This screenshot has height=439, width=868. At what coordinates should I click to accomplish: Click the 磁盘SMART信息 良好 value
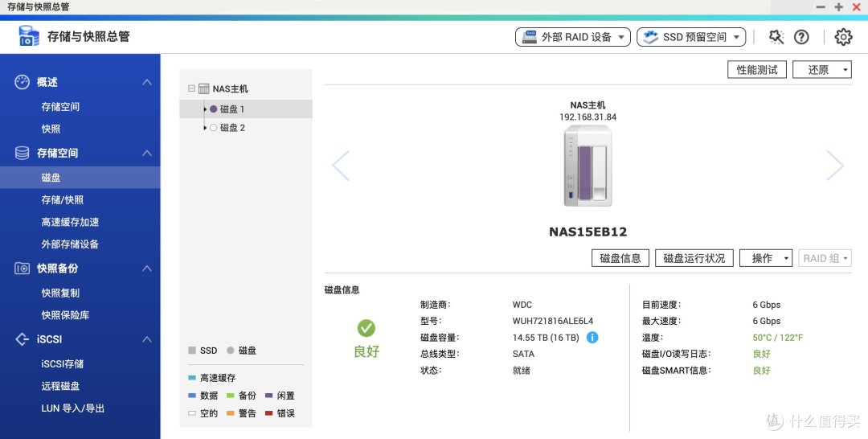click(761, 371)
